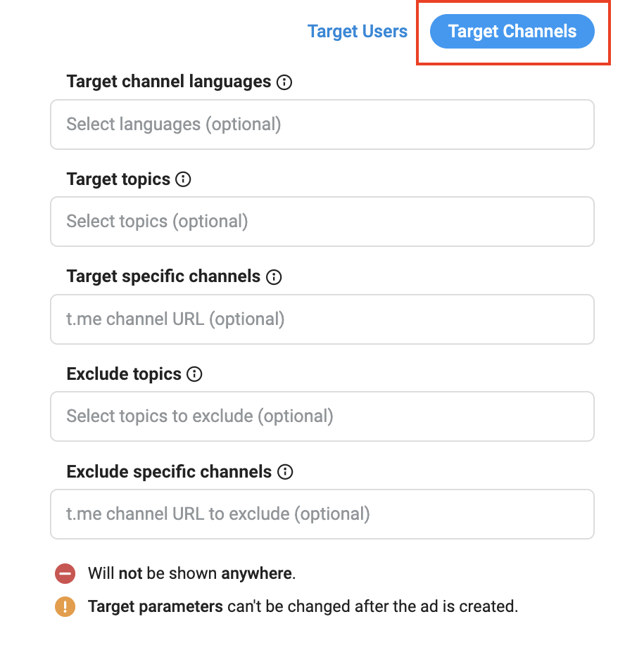Click the Target parameters warning text
The image size is (644, 645).
pos(303,606)
